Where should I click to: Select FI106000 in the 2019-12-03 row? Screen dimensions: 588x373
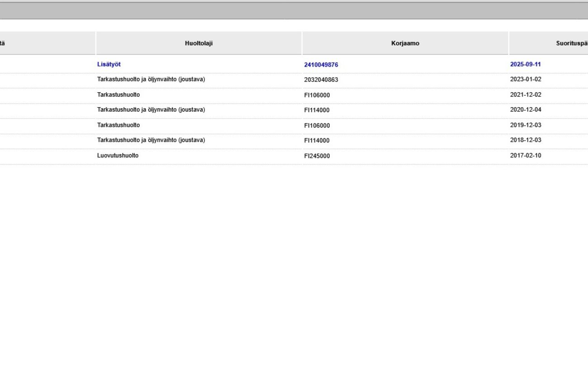click(x=317, y=126)
